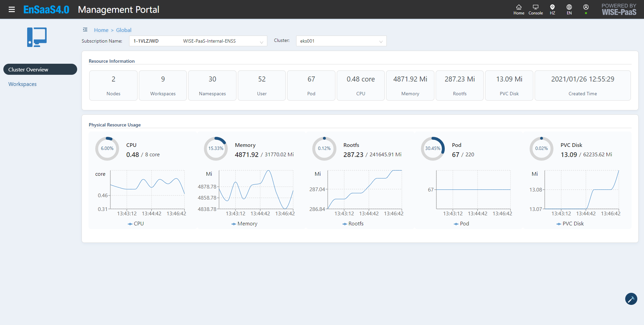Click the blue computer icon in the sidebar
Viewport: 644px width, 325px height.
pos(37,37)
